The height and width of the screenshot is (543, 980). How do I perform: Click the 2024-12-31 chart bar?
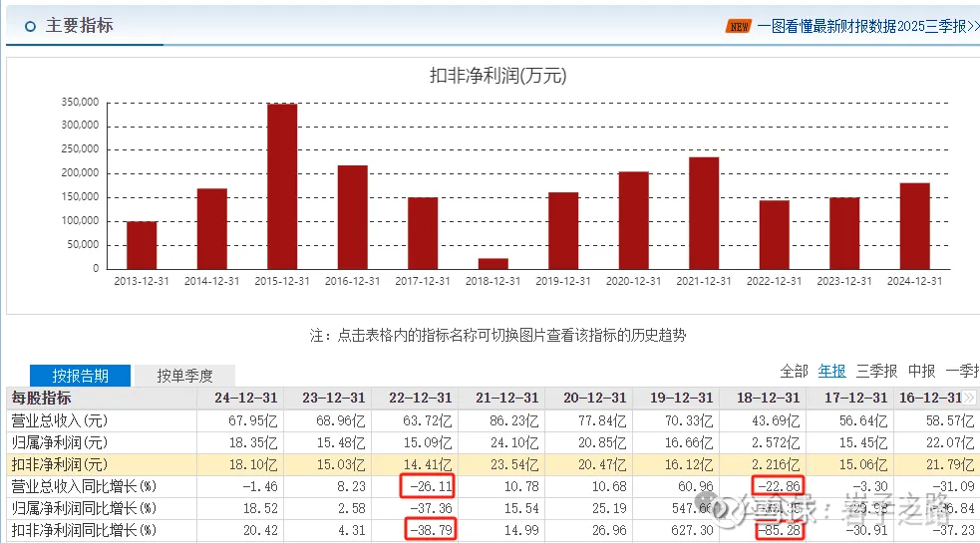pos(915,226)
